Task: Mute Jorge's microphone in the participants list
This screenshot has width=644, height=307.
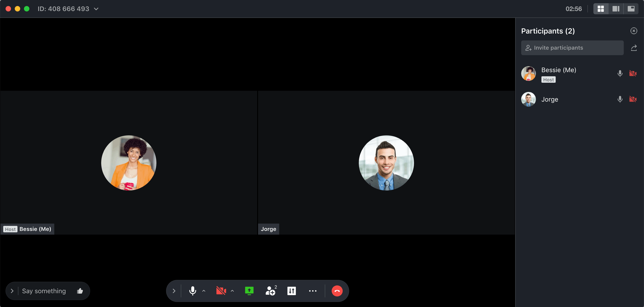Action: coord(620,99)
